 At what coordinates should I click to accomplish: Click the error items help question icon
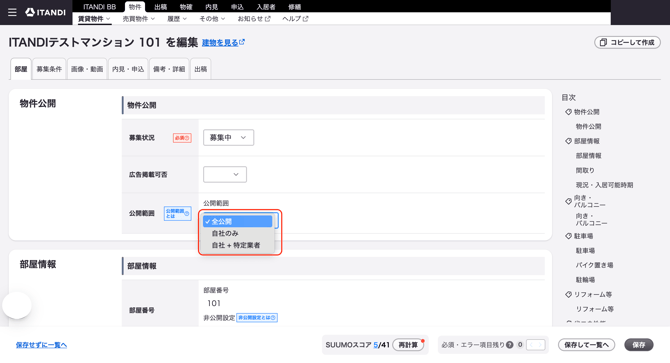click(x=509, y=345)
